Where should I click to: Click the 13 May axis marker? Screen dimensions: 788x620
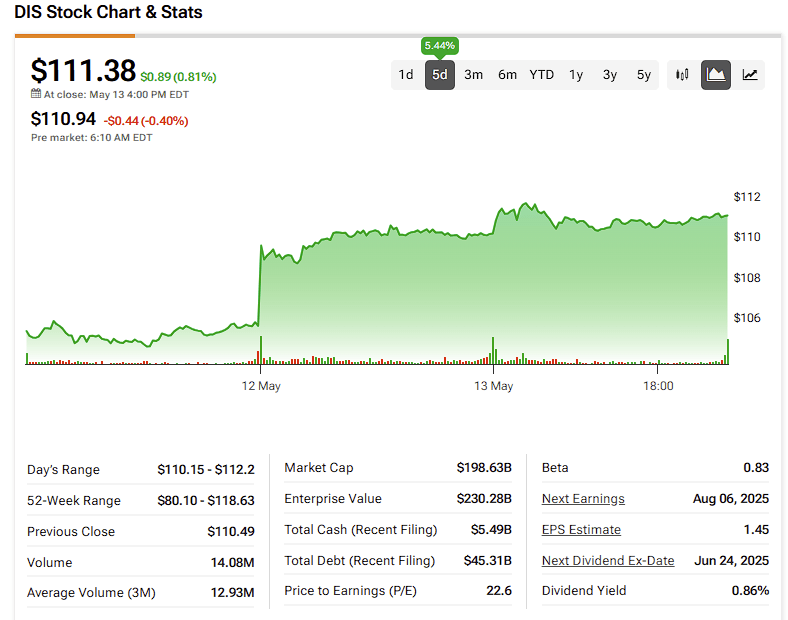[494, 386]
